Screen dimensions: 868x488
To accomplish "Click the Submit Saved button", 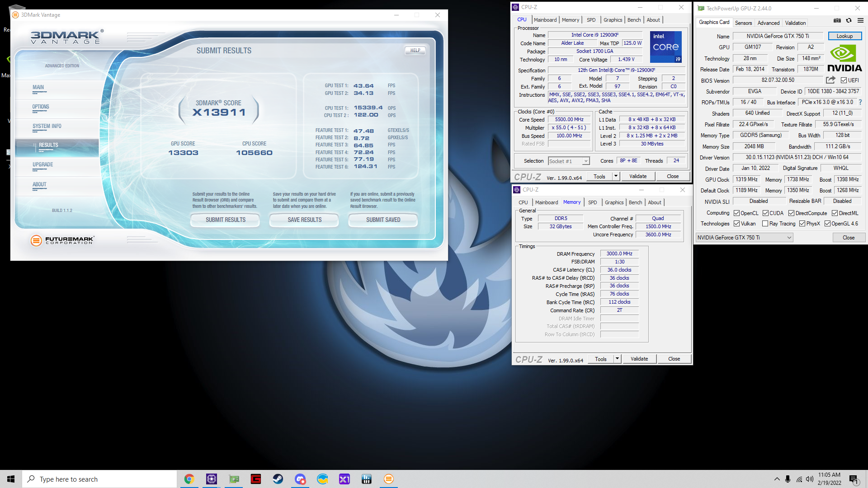I will pyautogui.click(x=383, y=220).
